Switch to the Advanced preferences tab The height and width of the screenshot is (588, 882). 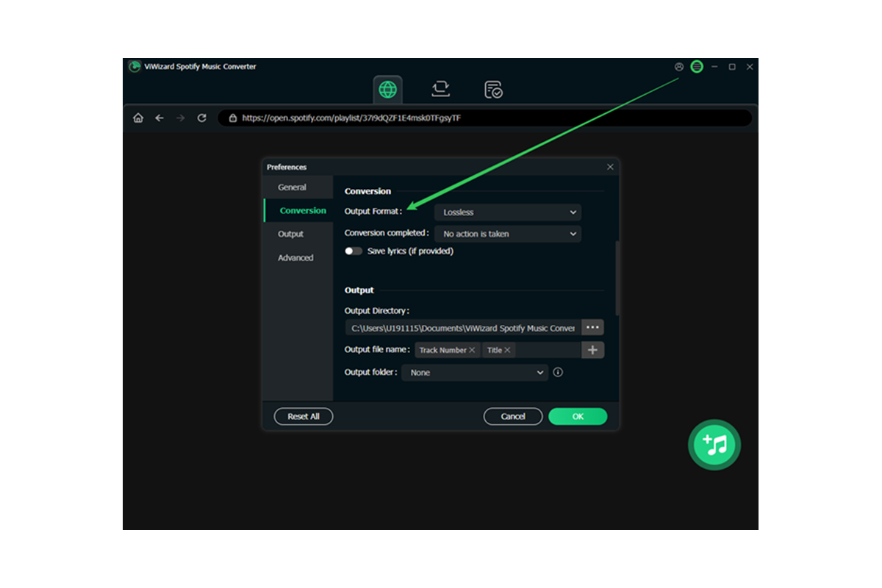(x=295, y=257)
